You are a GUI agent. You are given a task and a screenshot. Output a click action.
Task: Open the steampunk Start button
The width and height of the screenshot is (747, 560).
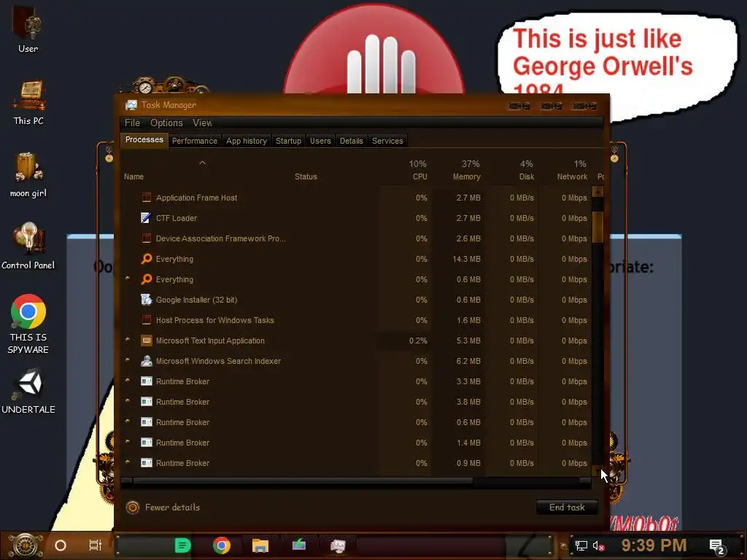(x=26, y=545)
